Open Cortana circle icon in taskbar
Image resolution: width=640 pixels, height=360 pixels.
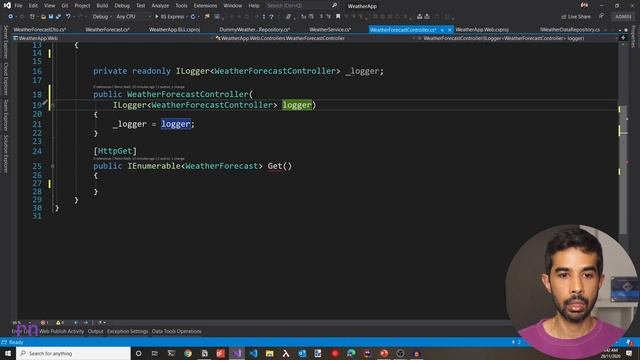[138, 353]
